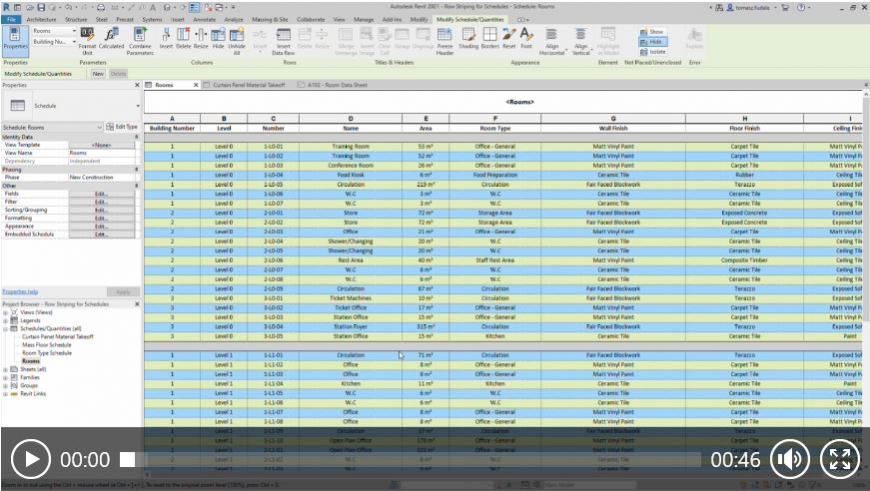Click the Save icon in quick access toolbar
The height and width of the screenshot is (491, 870).
pyautogui.click(x=41, y=8)
